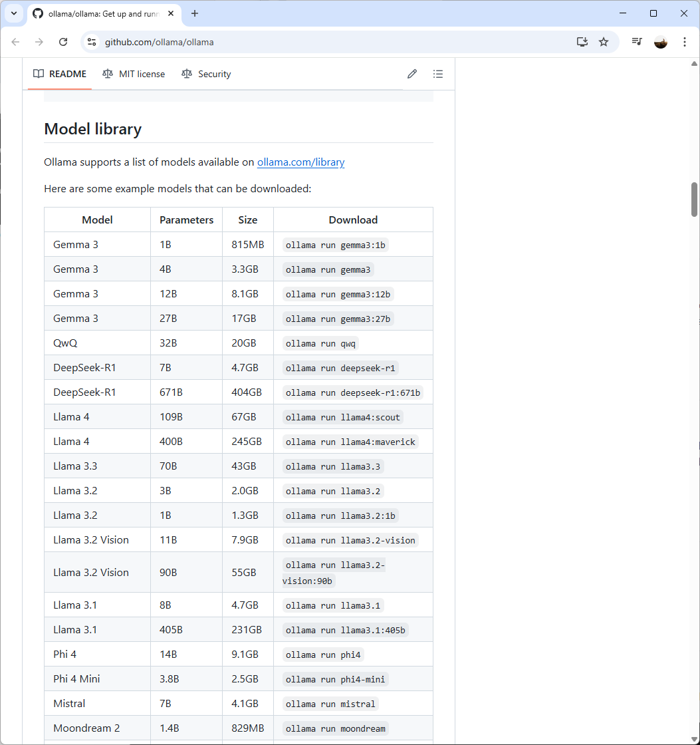Select the README tab
700x745 pixels.
(x=60, y=74)
